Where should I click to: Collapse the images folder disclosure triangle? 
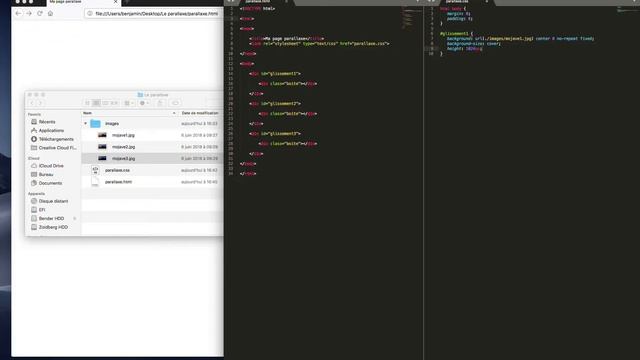(x=85, y=123)
